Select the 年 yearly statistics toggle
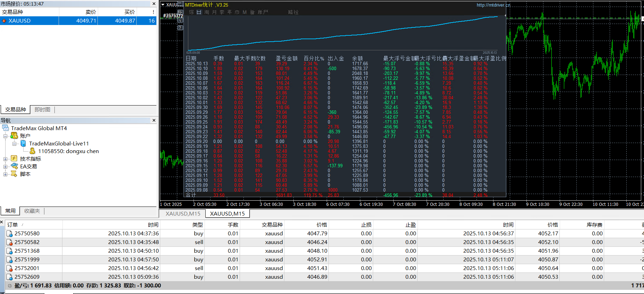The width and height of the screenshot is (644, 294). pos(230,12)
